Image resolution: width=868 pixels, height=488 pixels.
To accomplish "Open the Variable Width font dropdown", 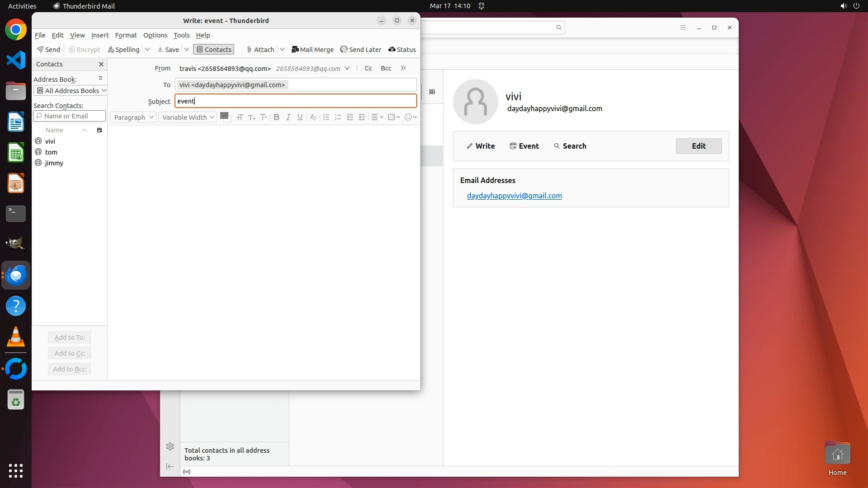I will tap(188, 117).
